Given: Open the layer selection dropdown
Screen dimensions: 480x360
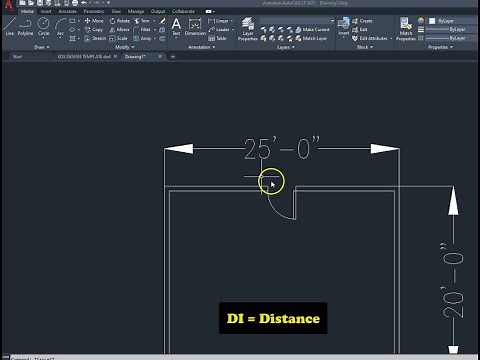Looking at the screenshot, I should point(297,21).
